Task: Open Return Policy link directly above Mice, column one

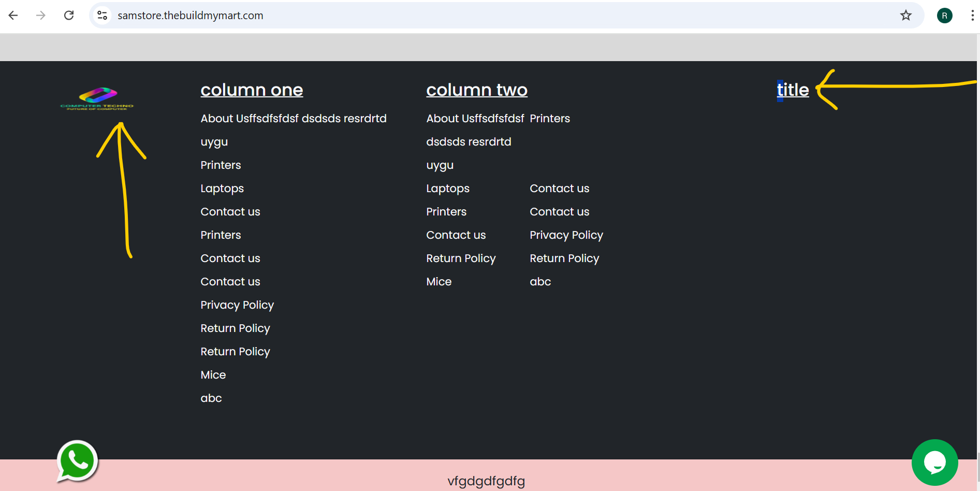Action: [x=235, y=352]
